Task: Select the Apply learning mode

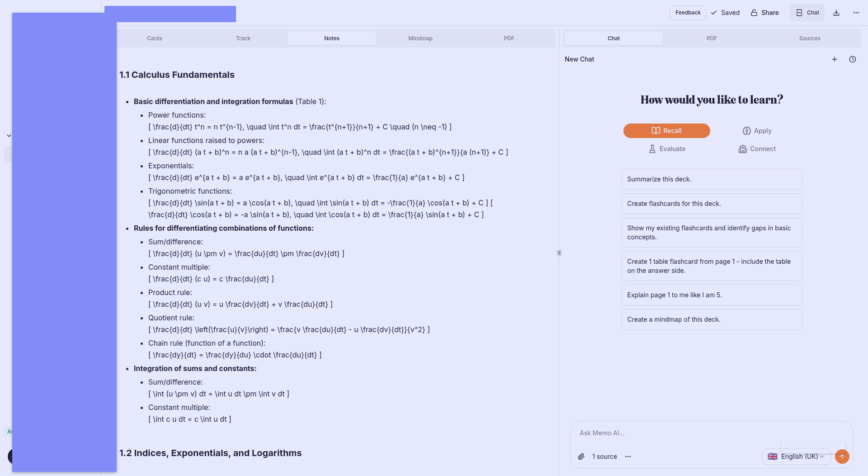Action: pyautogui.click(x=757, y=131)
